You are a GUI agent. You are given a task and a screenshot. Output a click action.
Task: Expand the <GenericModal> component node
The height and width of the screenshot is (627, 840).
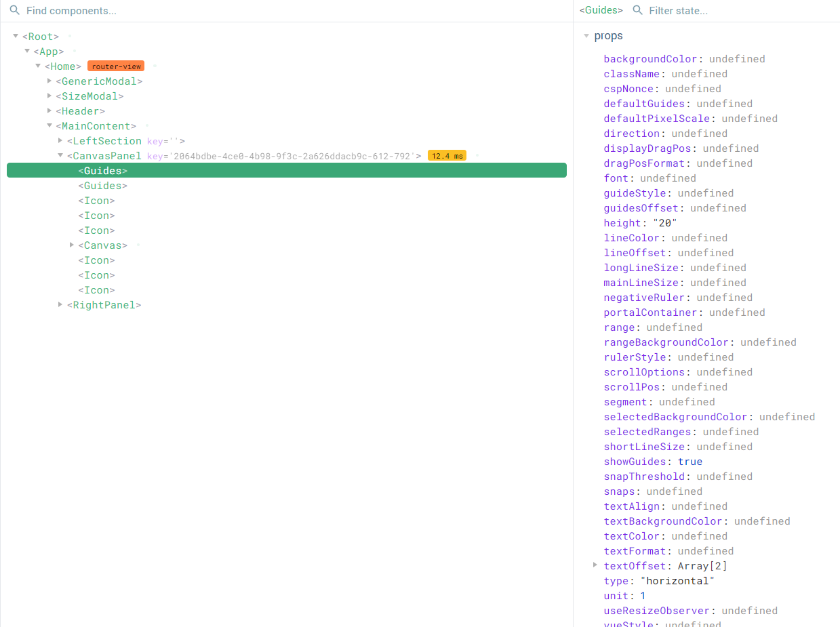click(49, 81)
